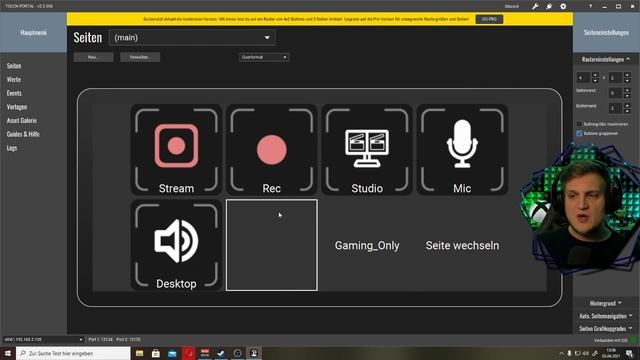Open the notification center icon

click(629, 353)
